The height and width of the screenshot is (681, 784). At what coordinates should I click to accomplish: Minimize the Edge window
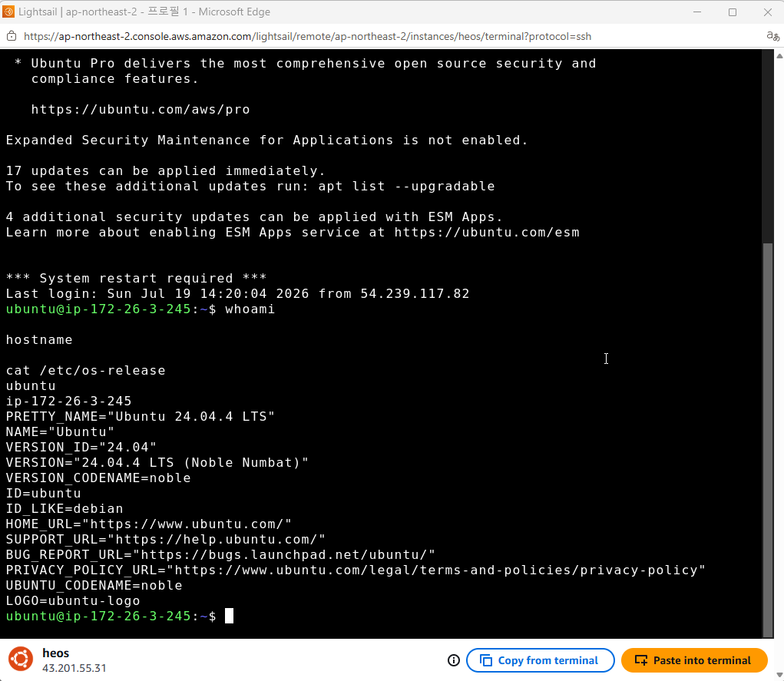click(697, 12)
